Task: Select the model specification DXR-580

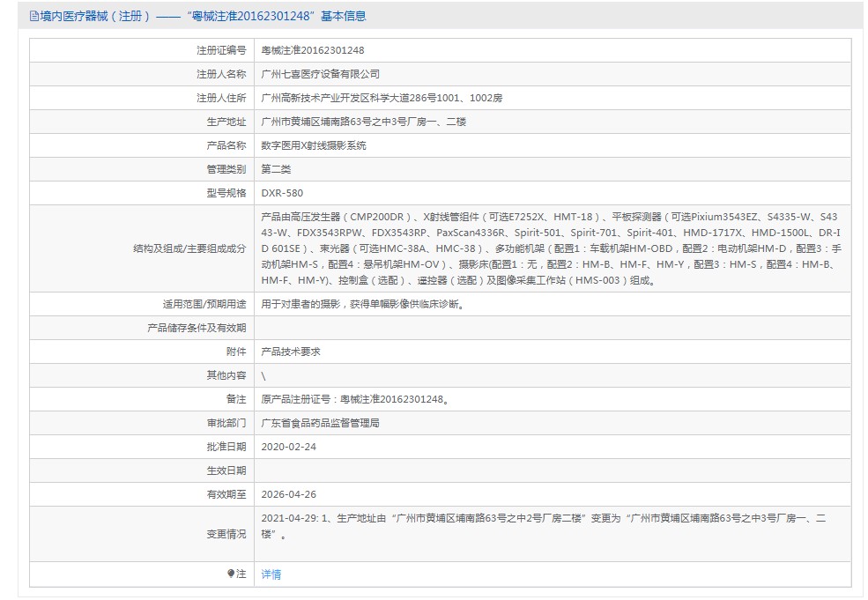Action: click(x=282, y=193)
